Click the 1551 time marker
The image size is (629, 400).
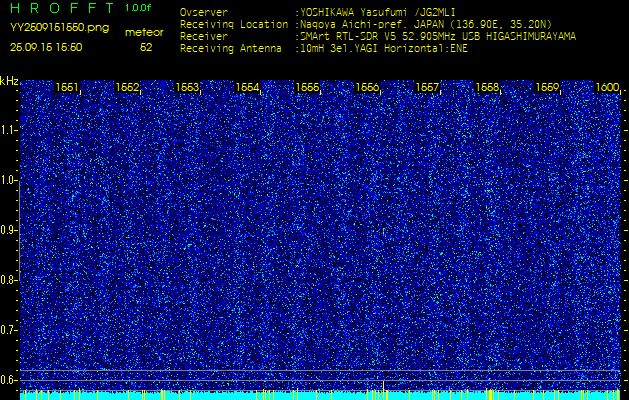tap(67, 88)
